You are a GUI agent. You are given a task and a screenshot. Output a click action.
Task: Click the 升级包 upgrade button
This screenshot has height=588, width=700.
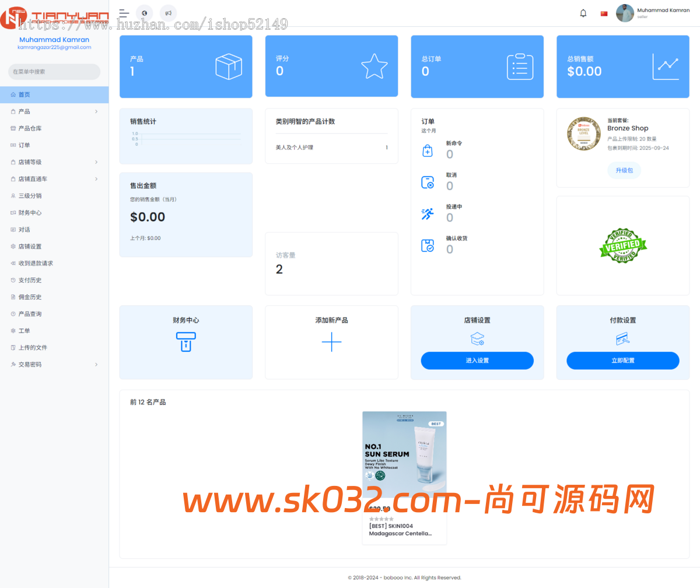(624, 170)
